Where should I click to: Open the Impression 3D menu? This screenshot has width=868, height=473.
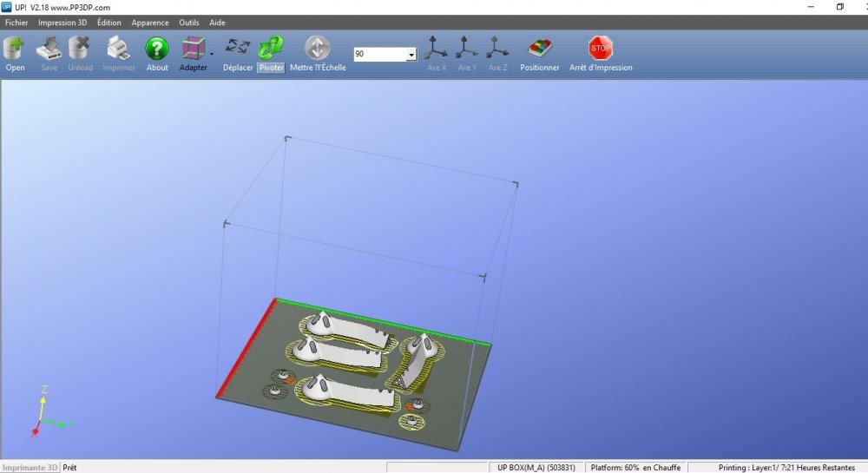[x=62, y=23]
